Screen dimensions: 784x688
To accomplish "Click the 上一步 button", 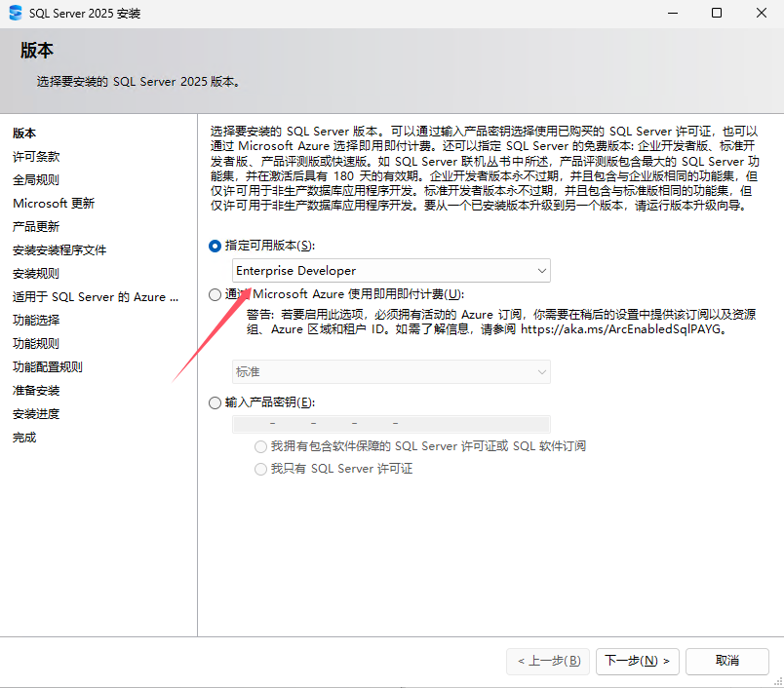I will pos(548,661).
